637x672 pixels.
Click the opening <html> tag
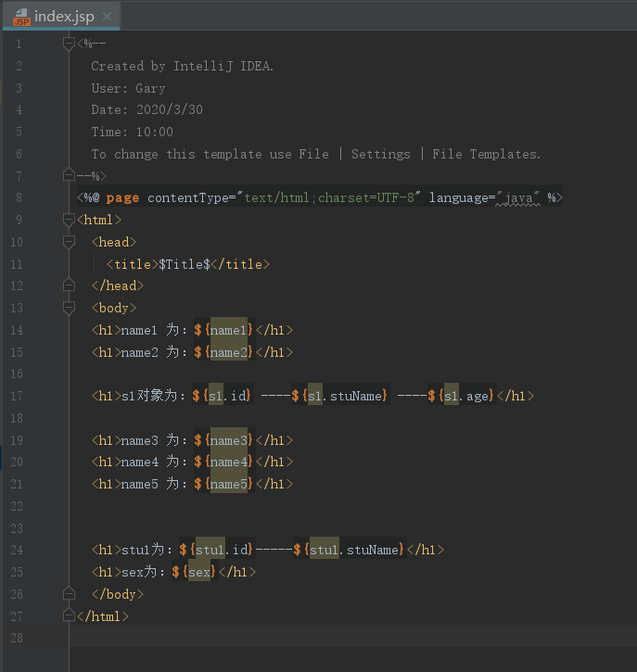[x=99, y=220]
